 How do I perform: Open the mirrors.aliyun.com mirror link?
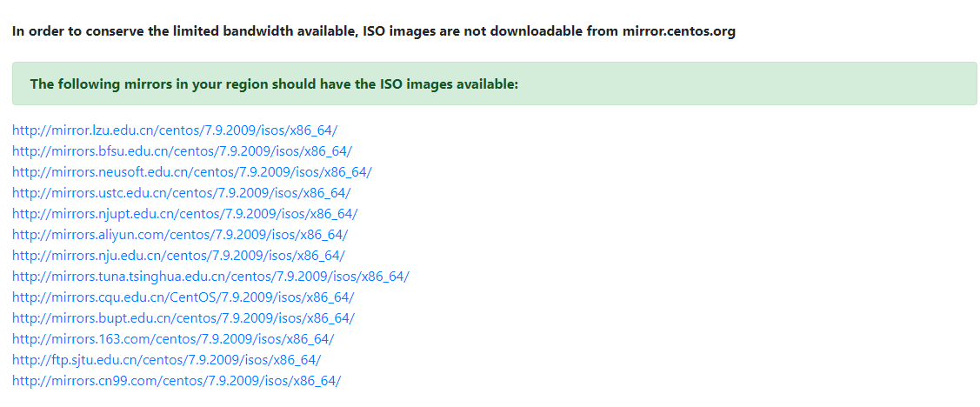coord(180,235)
